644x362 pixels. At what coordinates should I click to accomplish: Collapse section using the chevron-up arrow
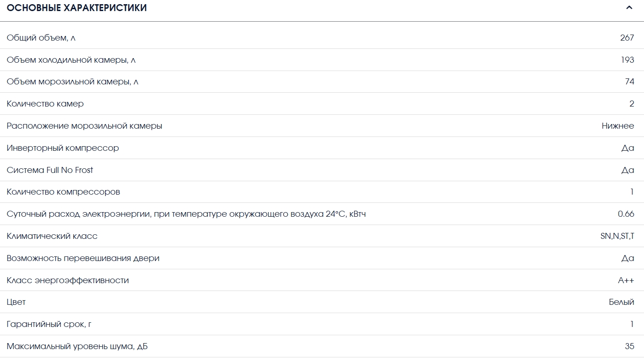[x=629, y=7]
